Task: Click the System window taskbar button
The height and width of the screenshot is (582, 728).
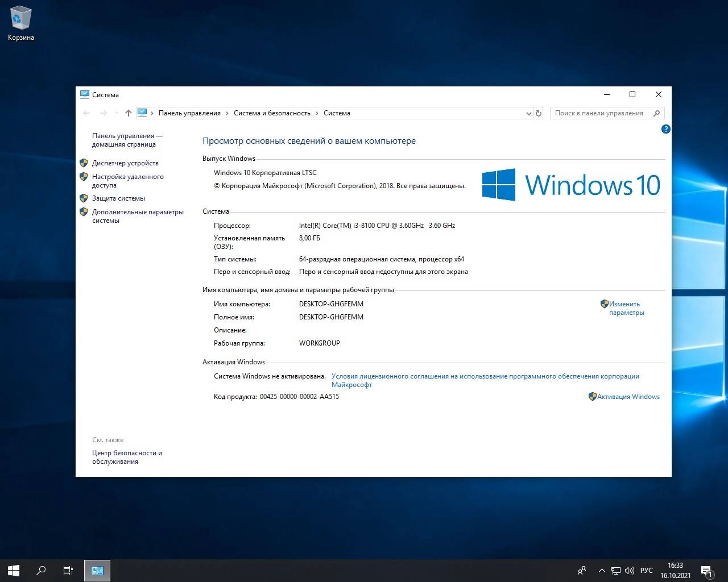Action: (x=97, y=571)
